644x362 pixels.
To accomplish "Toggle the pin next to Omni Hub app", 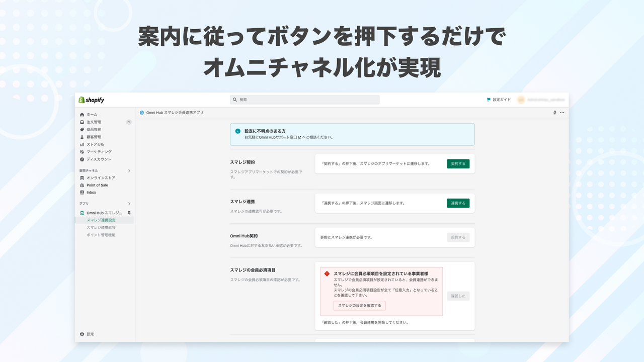I will point(130,212).
